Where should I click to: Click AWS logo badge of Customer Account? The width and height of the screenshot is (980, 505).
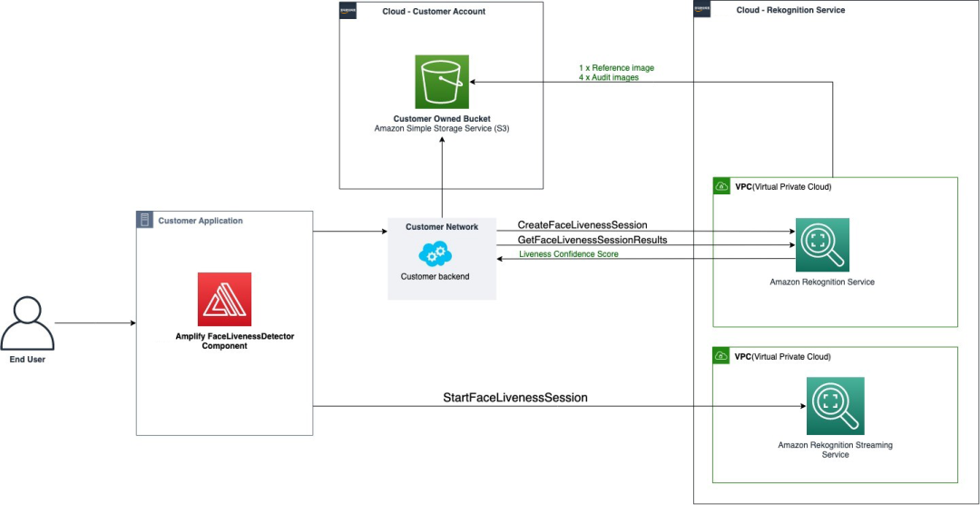pos(348,11)
